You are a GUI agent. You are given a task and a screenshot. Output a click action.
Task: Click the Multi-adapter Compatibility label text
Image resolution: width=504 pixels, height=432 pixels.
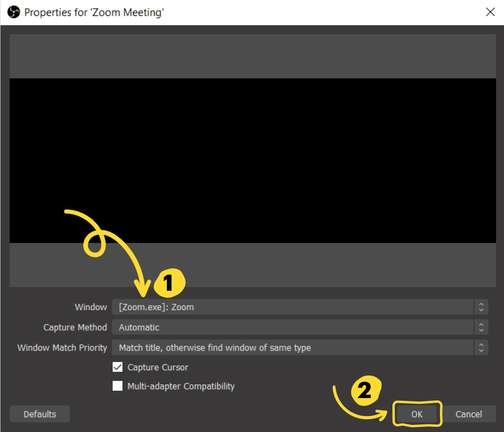pyautogui.click(x=181, y=386)
